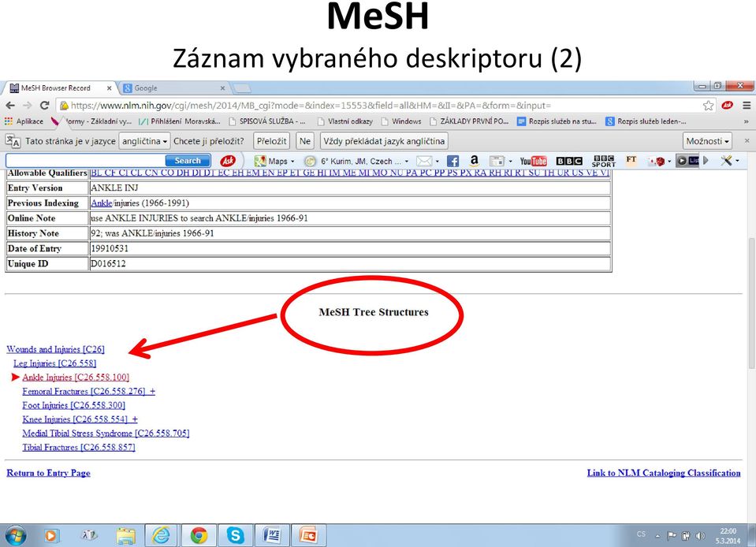Click the page vertical scrollbar thumb
Screen dimensions: 756x547
[x=751, y=303]
